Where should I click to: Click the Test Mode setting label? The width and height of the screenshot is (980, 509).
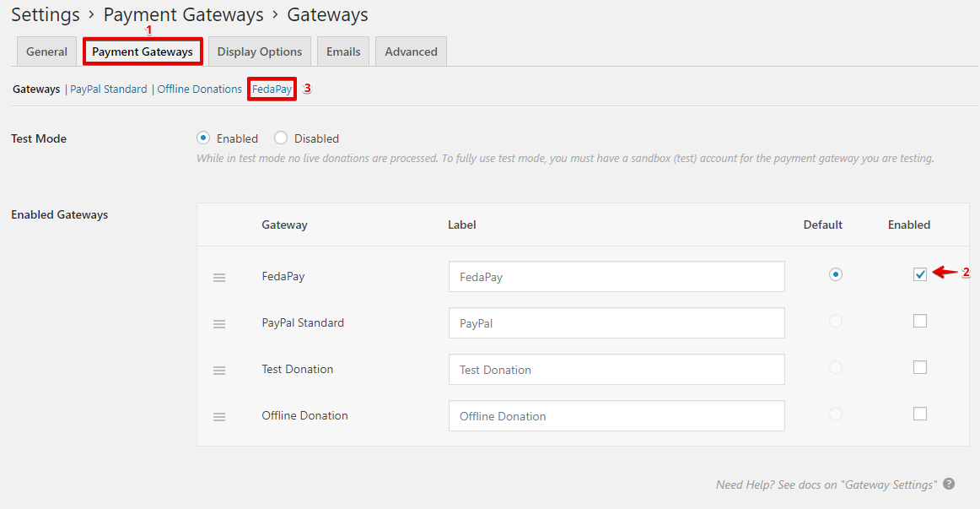pos(39,138)
